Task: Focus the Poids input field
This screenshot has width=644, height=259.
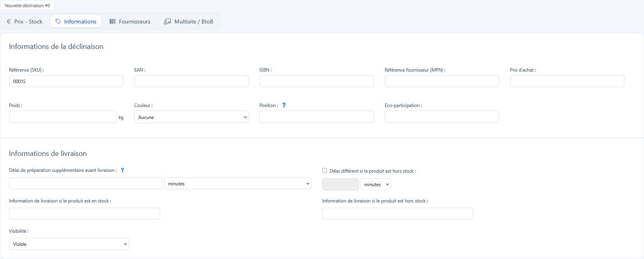Action: (x=63, y=117)
